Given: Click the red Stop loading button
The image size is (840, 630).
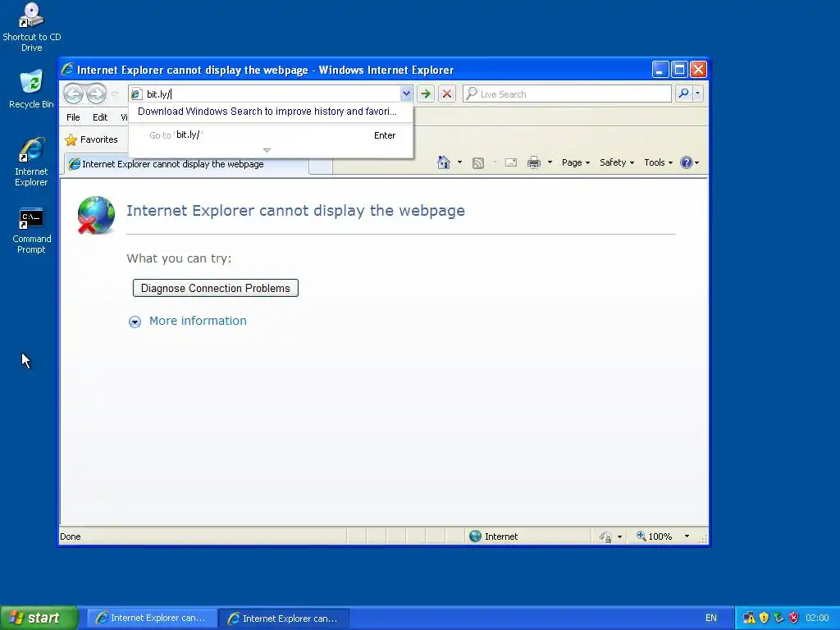Looking at the screenshot, I should 447,94.
